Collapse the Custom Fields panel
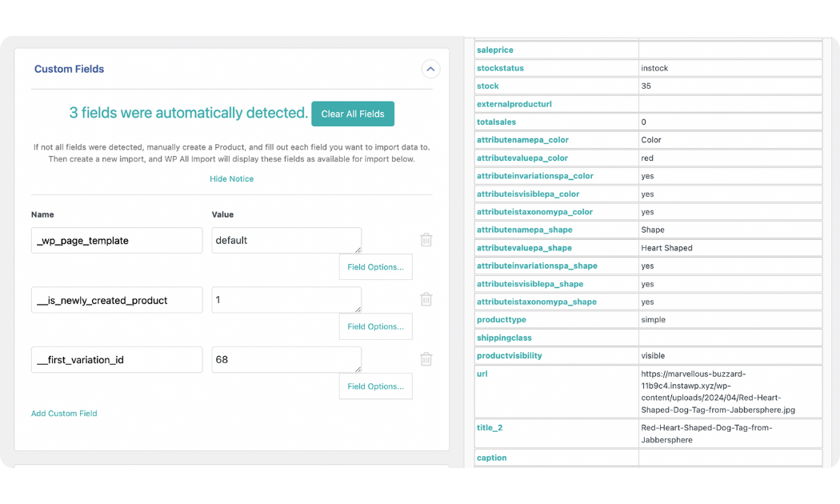This screenshot has height=504, width=840. point(430,70)
